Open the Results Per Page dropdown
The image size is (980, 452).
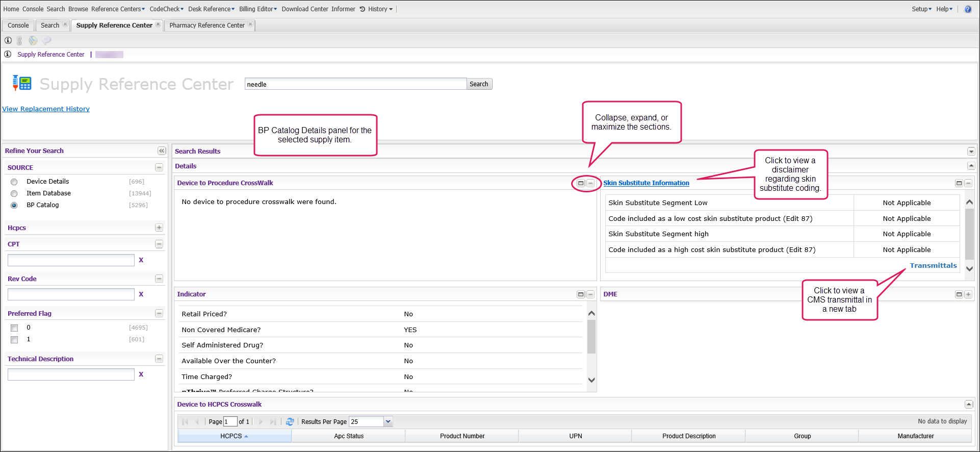click(388, 422)
